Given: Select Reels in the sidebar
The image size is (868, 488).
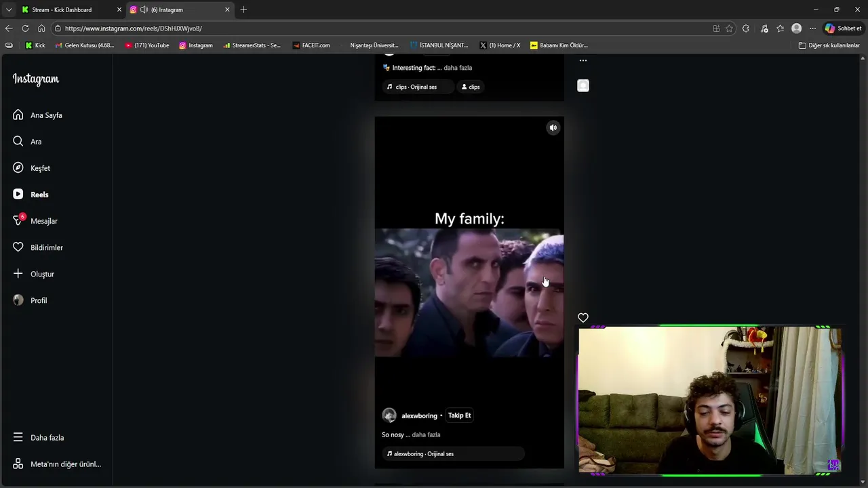Looking at the screenshot, I should tap(31, 195).
